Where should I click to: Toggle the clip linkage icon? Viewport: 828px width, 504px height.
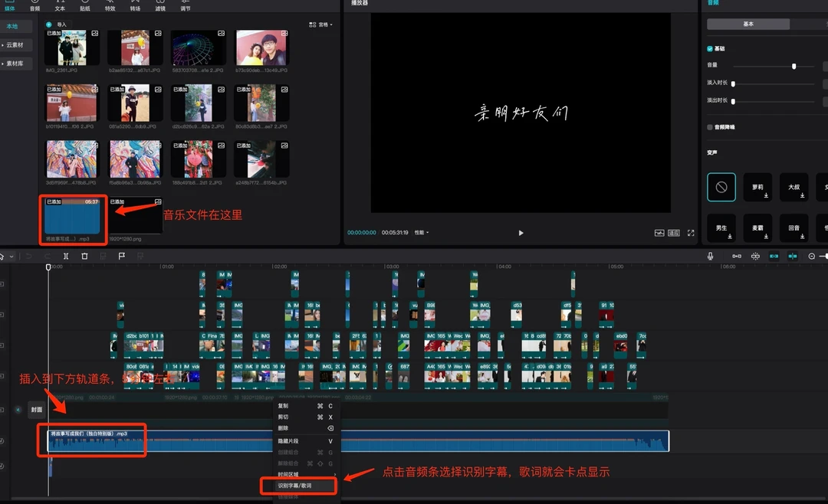tap(774, 256)
